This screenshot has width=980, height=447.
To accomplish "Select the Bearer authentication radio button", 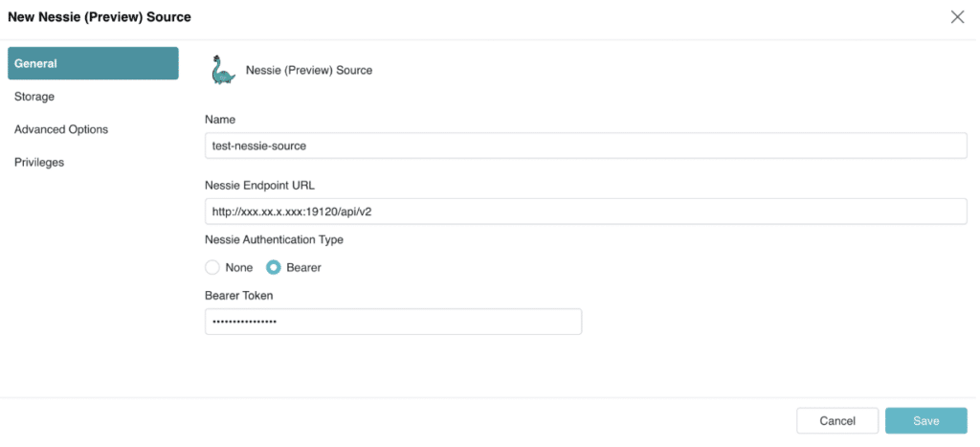I will [273, 267].
